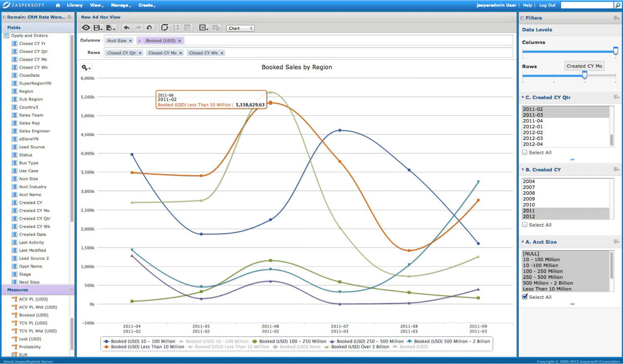
Task: Open the Create menu
Action: click(147, 5)
